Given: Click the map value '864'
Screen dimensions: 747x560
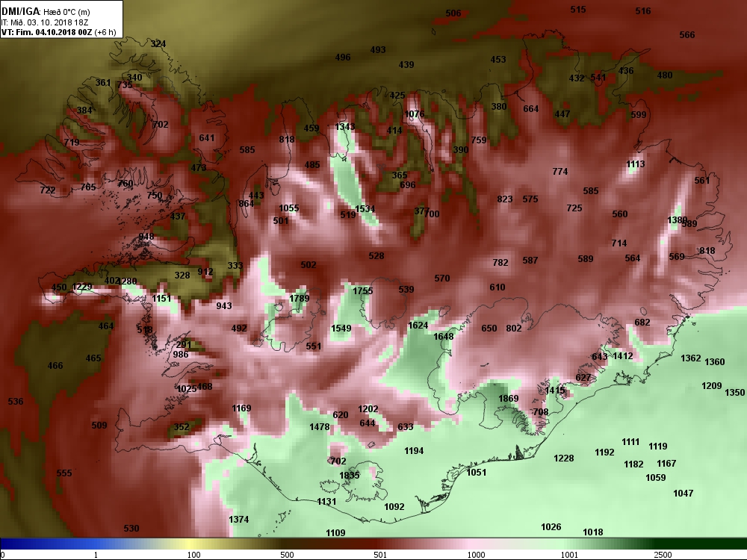Looking at the screenshot, I should [x=247, y=204].
